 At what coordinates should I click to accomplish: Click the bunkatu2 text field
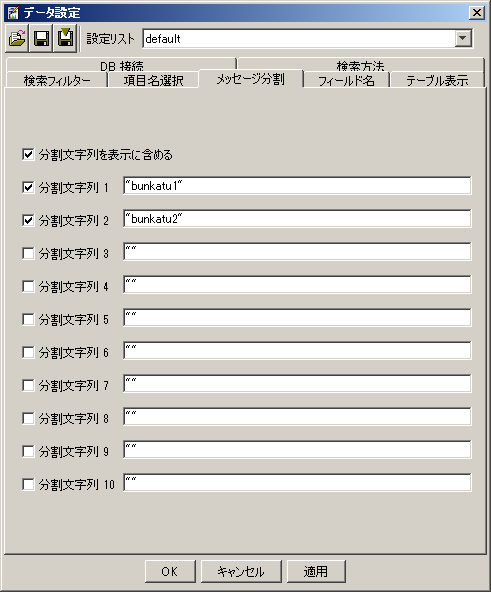tap(297, 219)
